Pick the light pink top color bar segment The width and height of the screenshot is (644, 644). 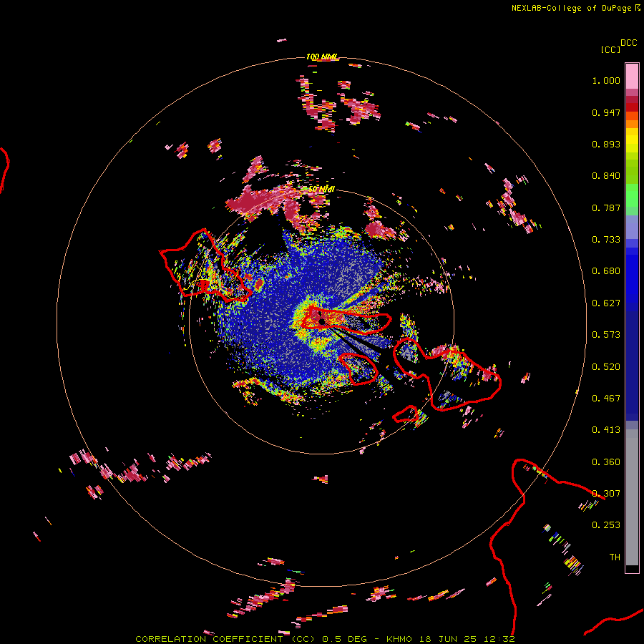632,76
